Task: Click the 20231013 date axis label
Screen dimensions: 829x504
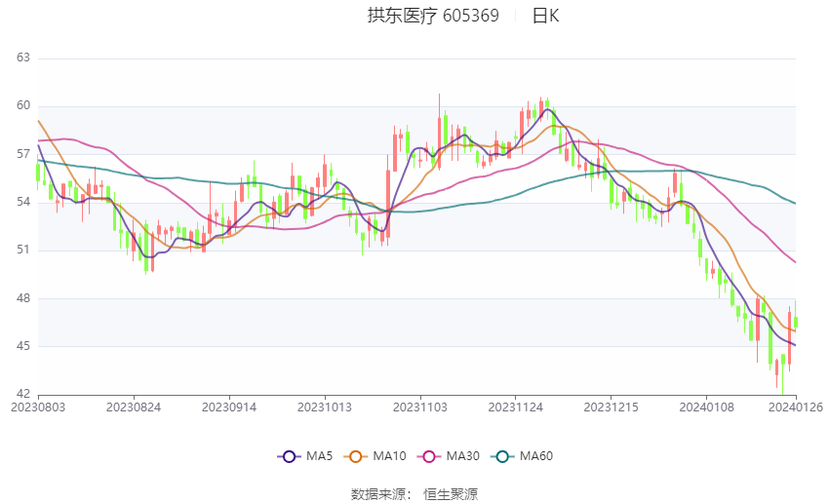Action: point(325,407)
